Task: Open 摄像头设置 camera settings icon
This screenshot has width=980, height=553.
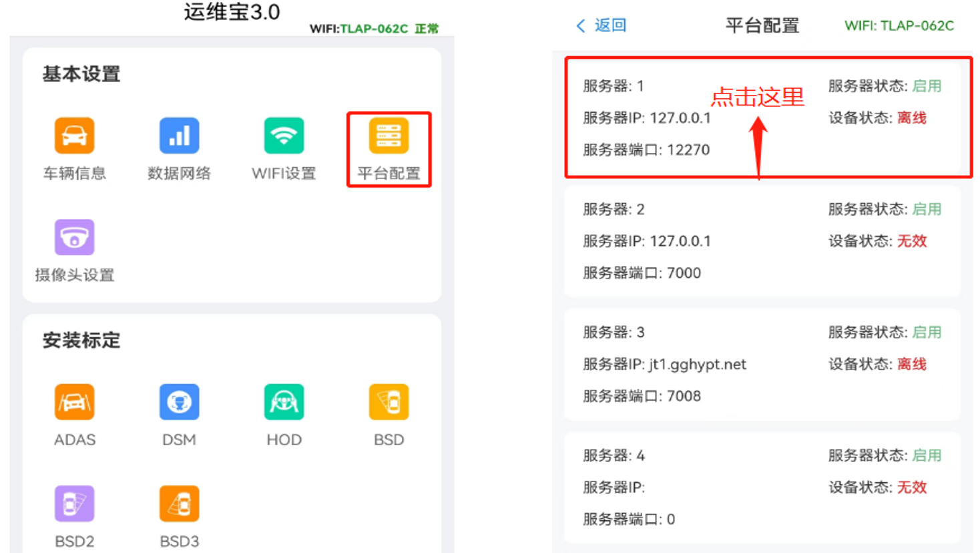Action: point(74,238)
